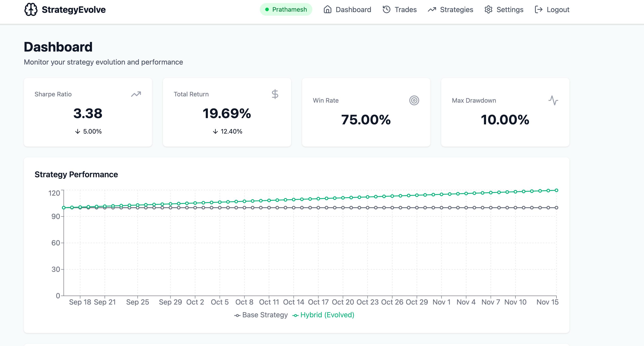
Task: Click the Logout link
Action: click(x=558, y=9)
